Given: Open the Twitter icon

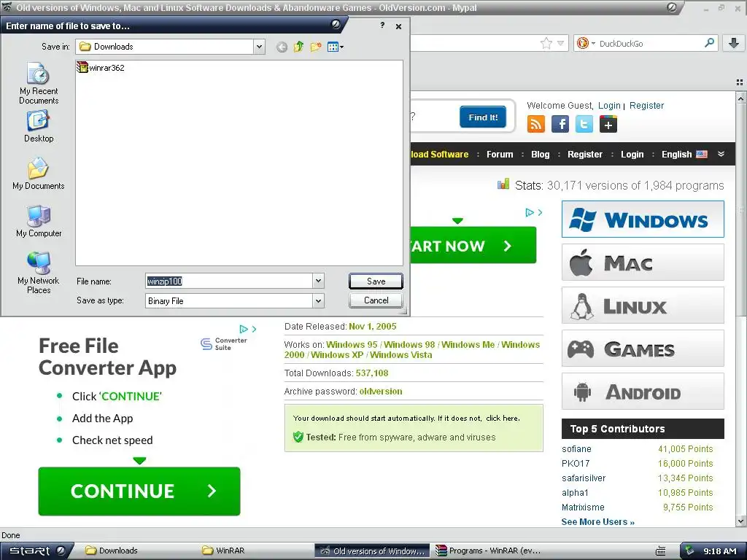Looking at the screenshot, I should pyautogui.click(x=584, y=124).
